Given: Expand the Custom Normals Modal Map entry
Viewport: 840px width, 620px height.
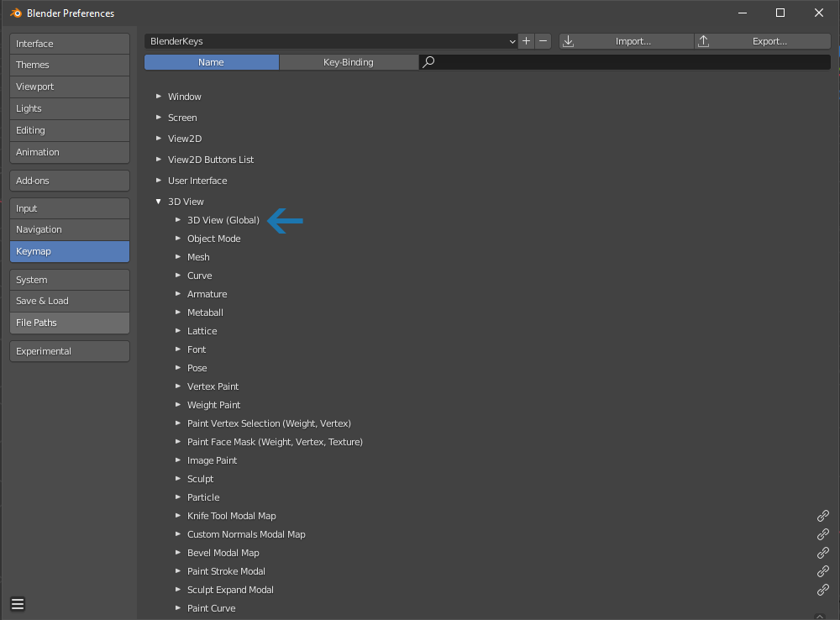Looking at the screenshot, I should tap(178, 534).
